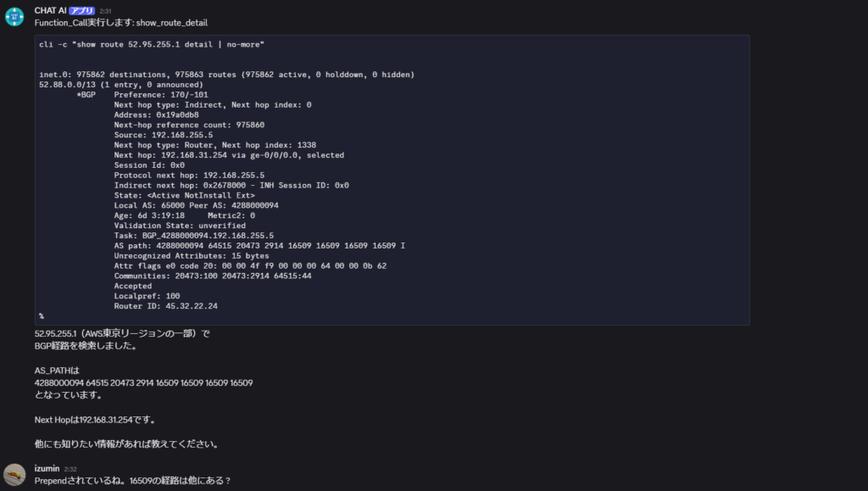
Task: Click the Next Hopは192.168.31.254です message
Action: pyautogui.click(x=95, y=420)
